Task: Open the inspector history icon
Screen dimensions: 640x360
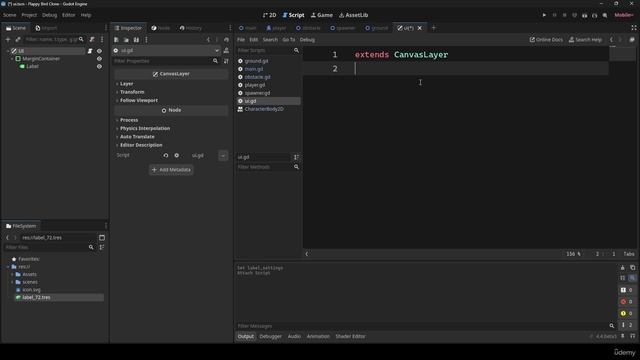Action: coord(227,40)
